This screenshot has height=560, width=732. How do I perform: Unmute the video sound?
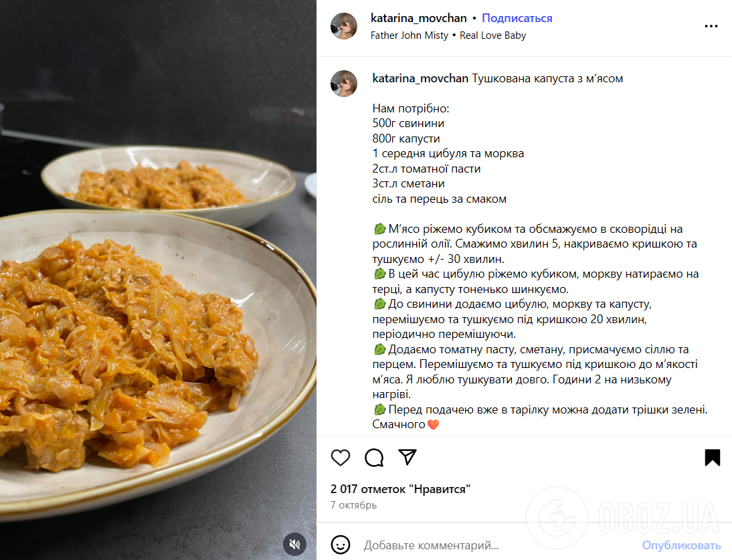294,544
